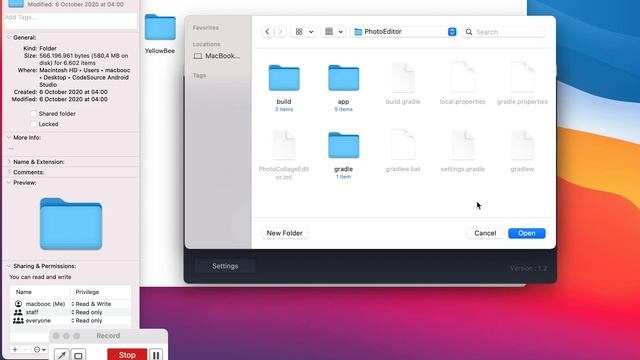
Task: Click the Search field in file dialog
Action: 504,32
